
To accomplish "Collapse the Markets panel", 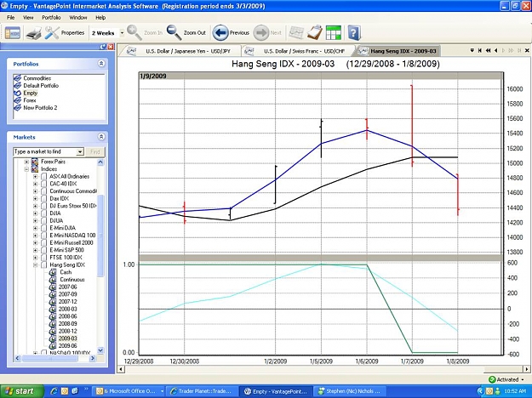I will coord(101,137).
